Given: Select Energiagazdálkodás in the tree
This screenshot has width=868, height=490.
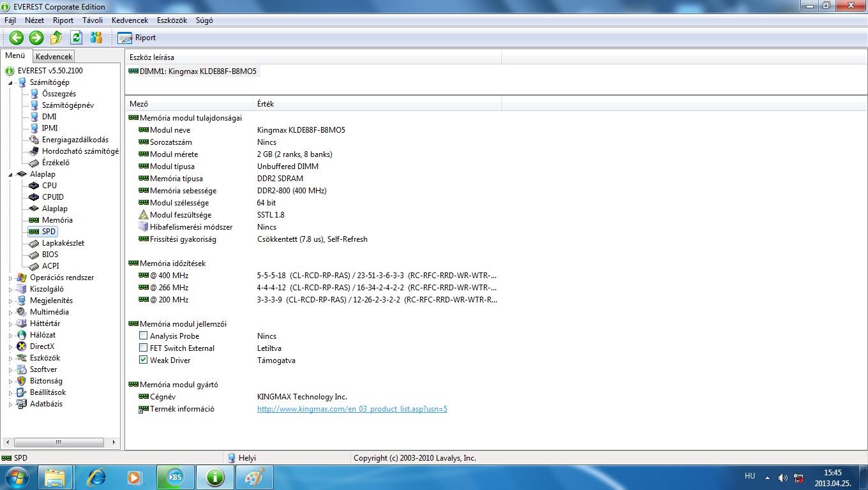Looking at the screenshot, I should coord(75,140).
